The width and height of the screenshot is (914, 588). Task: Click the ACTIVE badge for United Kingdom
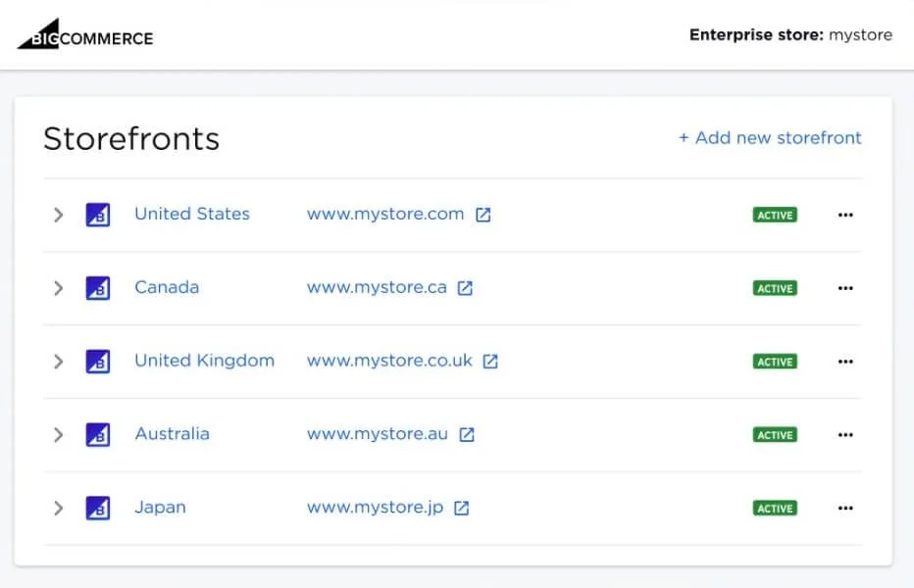click(x=775, y=362)
